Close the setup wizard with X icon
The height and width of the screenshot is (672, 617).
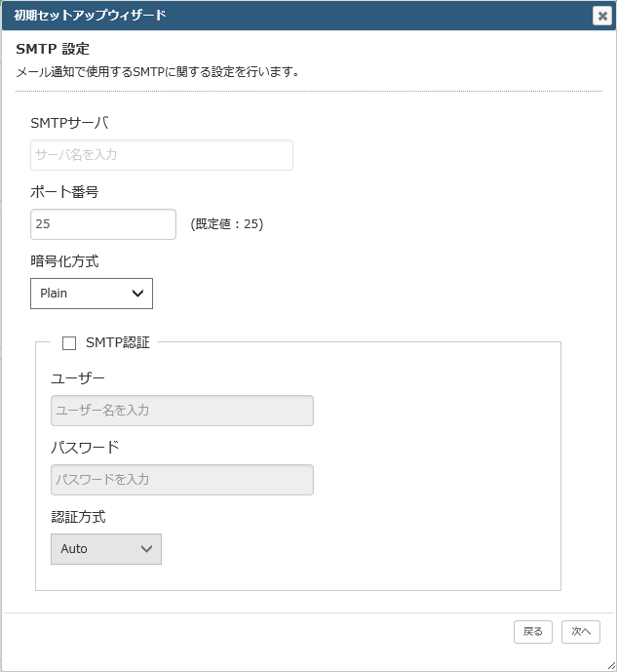click(602, 16)
